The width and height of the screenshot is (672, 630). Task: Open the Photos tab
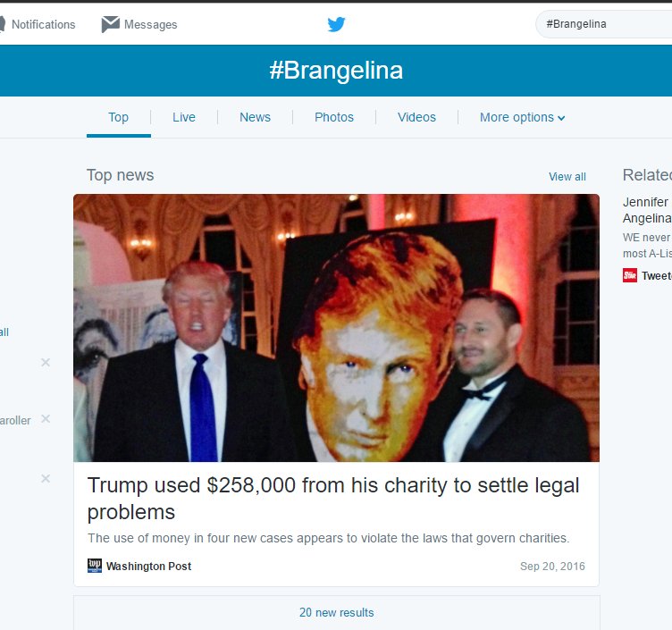334,117
